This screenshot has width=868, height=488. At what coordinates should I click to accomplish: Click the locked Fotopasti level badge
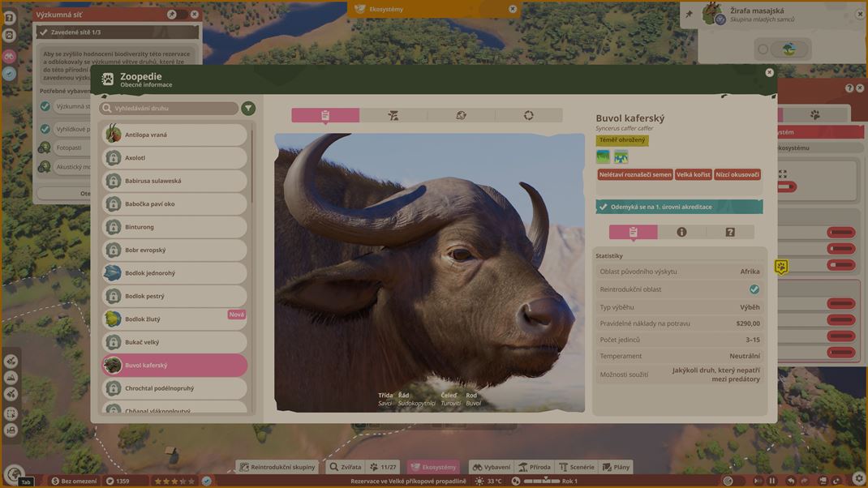[x=45, y=148]
